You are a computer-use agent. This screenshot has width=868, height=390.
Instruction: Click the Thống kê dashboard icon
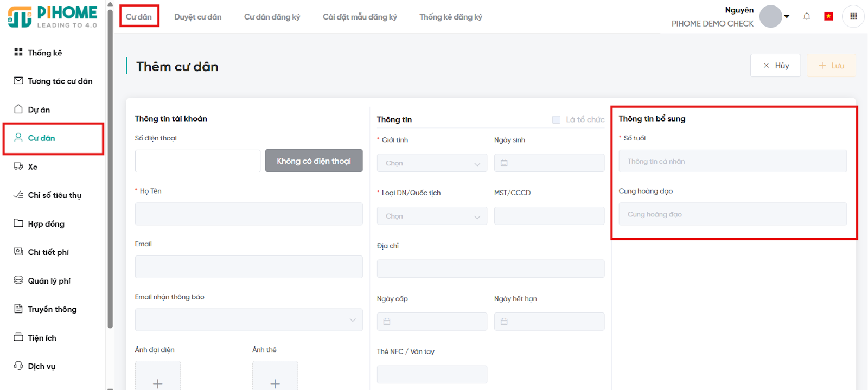(18, 52)
